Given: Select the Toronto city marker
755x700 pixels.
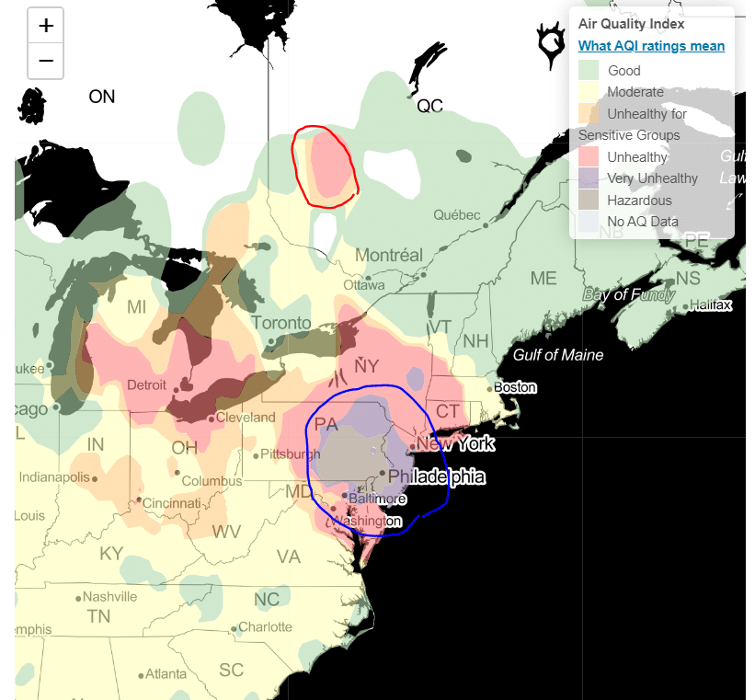Looking at the screenshot, I should click(272, 341).
